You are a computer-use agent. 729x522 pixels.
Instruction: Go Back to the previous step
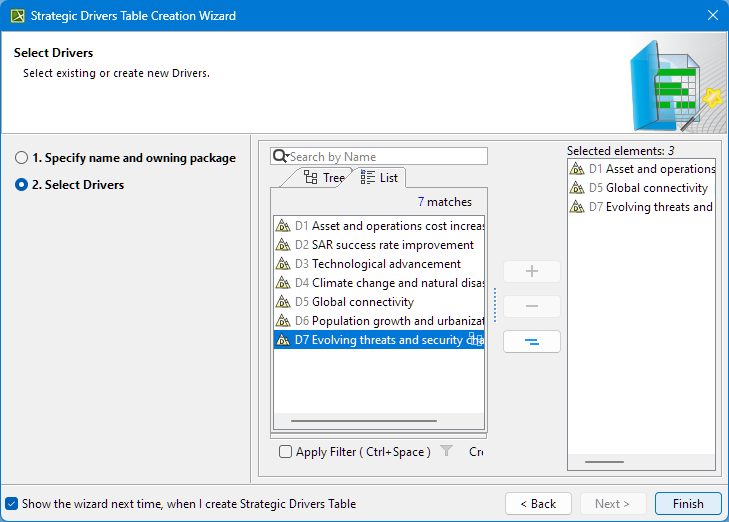538,504
